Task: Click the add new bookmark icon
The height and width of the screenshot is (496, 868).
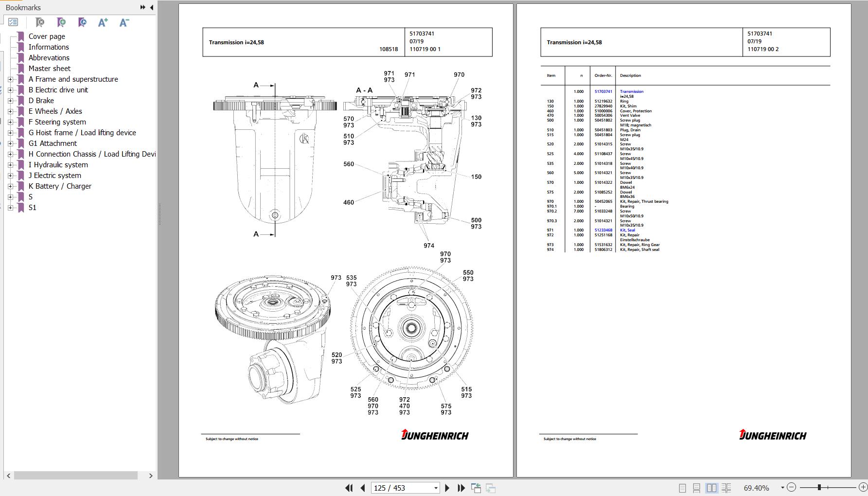Action: pos(61,22)
